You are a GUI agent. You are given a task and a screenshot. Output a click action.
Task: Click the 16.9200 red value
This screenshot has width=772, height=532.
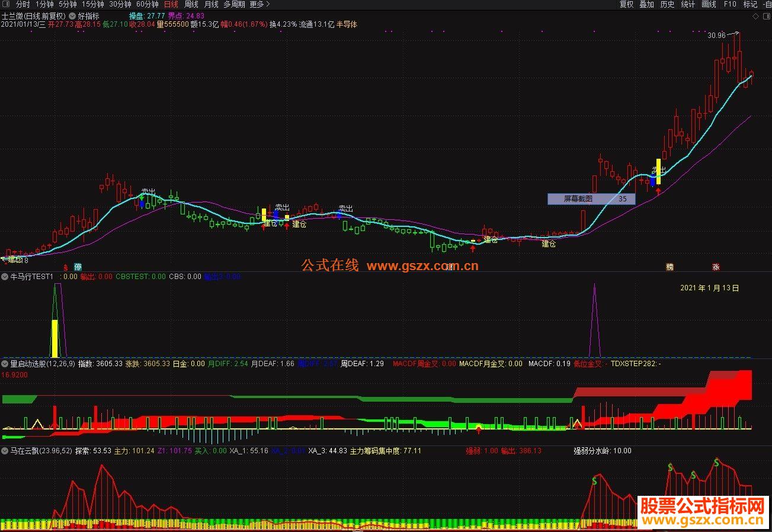pos(14,375)
